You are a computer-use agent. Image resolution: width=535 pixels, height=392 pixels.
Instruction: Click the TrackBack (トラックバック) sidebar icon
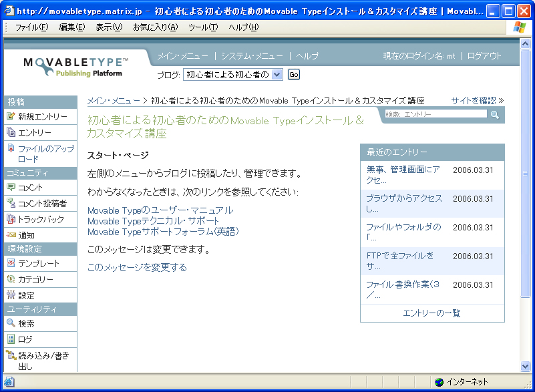[11, 219]
